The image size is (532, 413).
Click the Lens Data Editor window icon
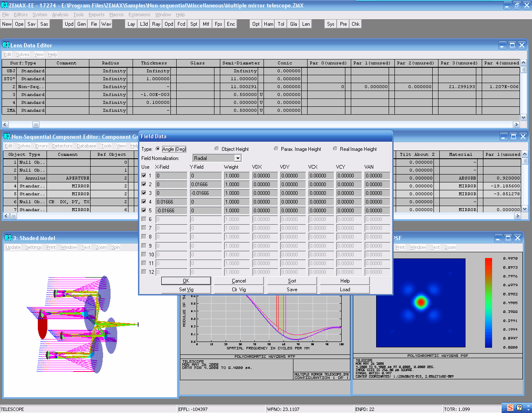point(6,45)
